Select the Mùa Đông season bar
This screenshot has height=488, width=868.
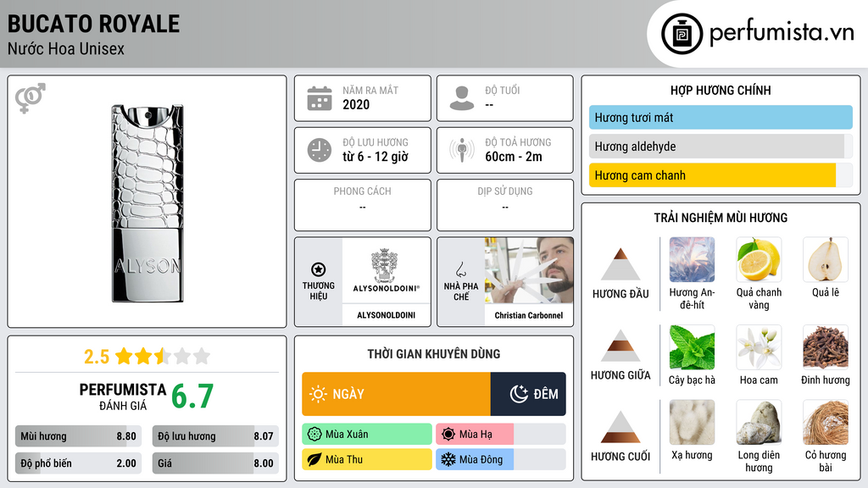coord(501,459)
